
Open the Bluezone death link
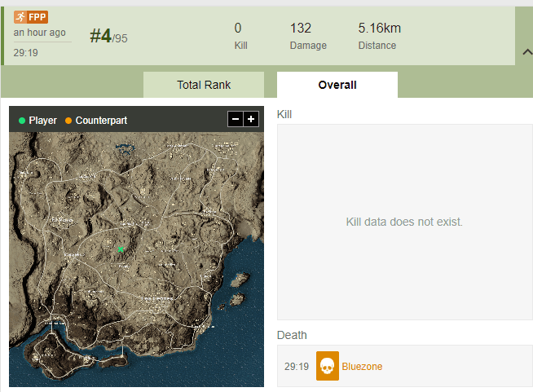click(x=362, y=367)
